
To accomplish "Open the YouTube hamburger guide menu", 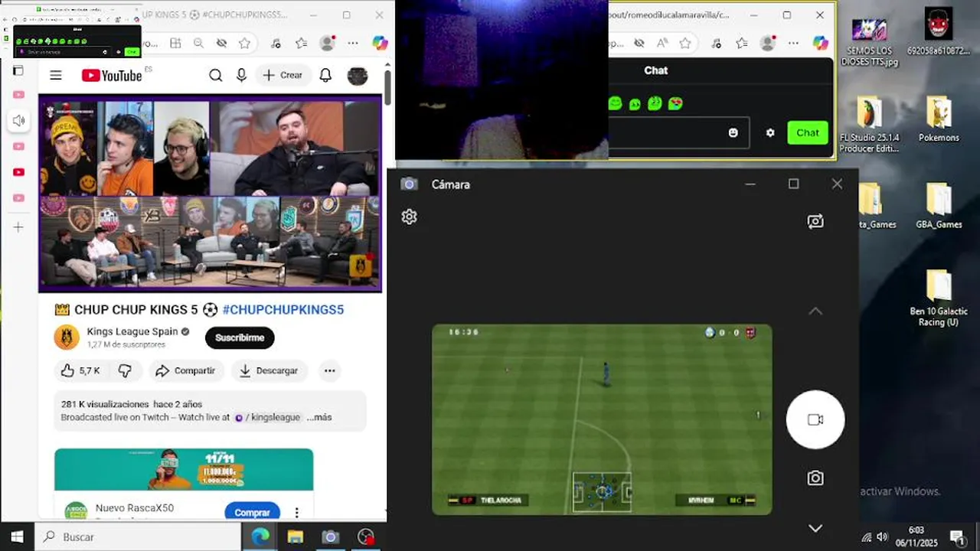I will point(56,75).
